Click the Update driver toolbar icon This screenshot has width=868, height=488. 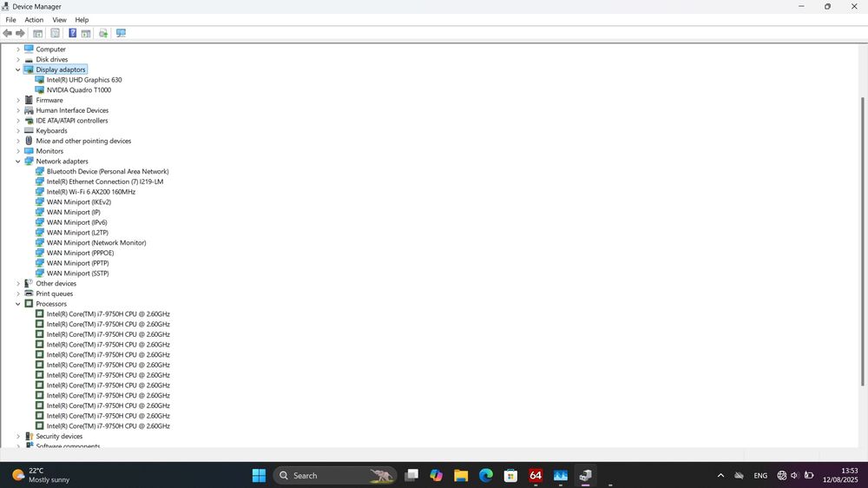103,33
